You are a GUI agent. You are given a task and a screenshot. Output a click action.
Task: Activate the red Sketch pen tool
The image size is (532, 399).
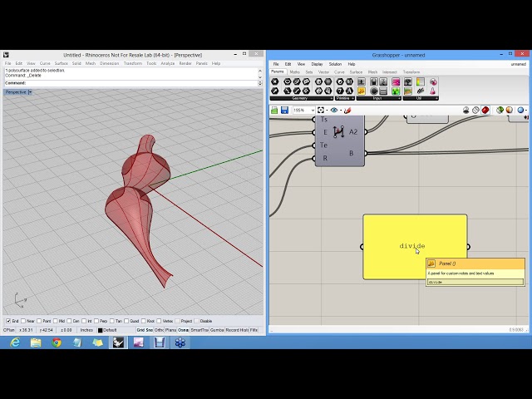347,111
